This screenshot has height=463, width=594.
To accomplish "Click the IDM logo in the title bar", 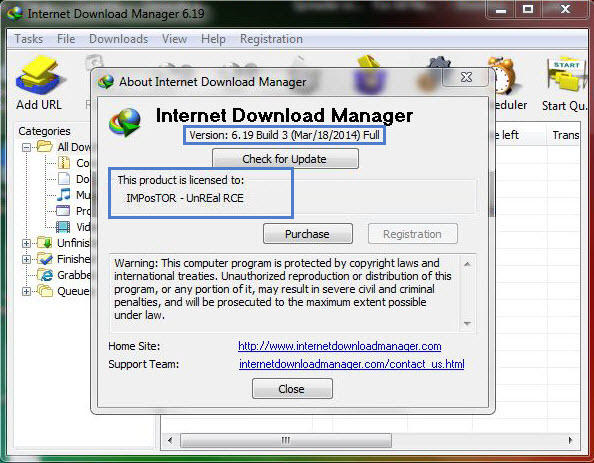I will click(15, 13).
